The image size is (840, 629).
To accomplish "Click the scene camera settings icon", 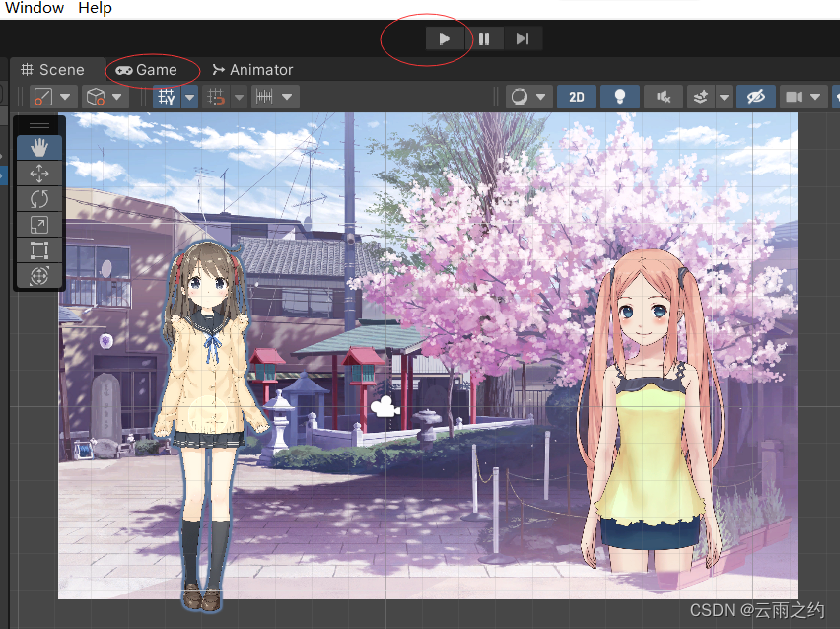I will point(794,97).
